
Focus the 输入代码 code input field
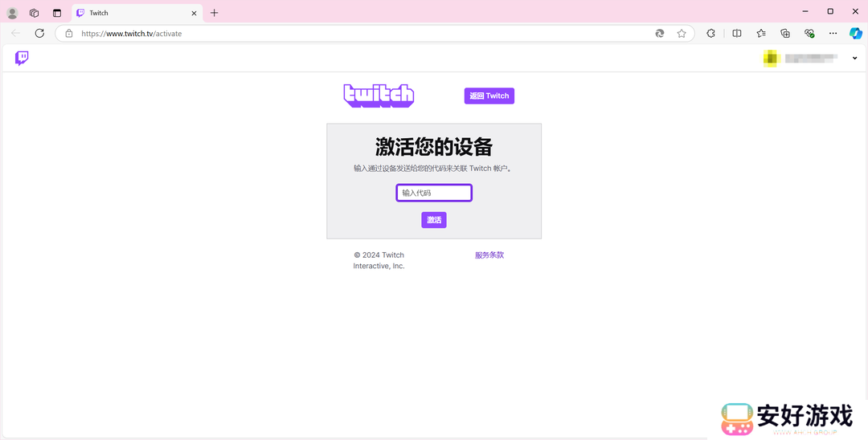[434, 193]
